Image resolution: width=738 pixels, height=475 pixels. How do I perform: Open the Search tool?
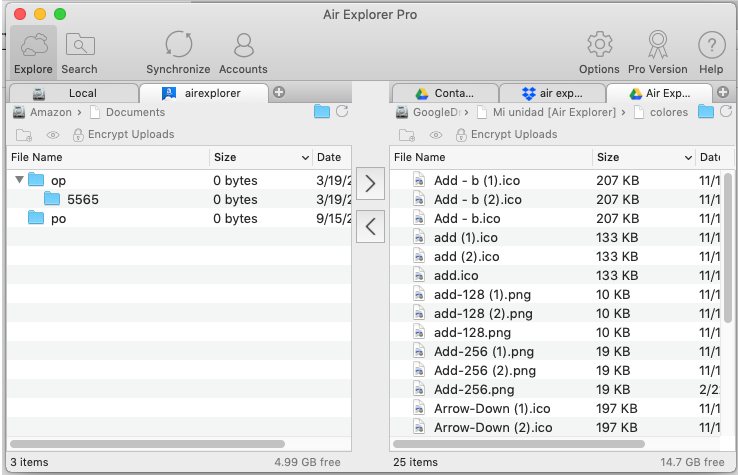pyautogui.click(x=80, y=53)
